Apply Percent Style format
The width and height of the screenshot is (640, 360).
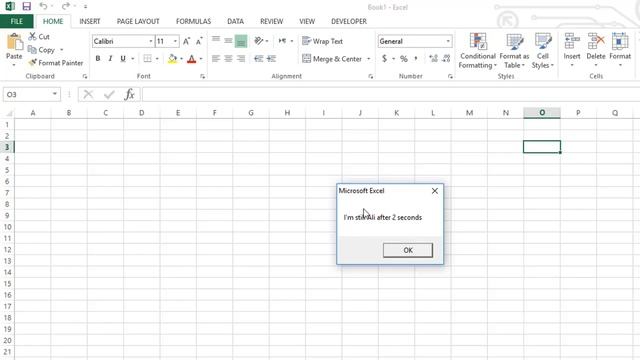click(x=404, y=59)
